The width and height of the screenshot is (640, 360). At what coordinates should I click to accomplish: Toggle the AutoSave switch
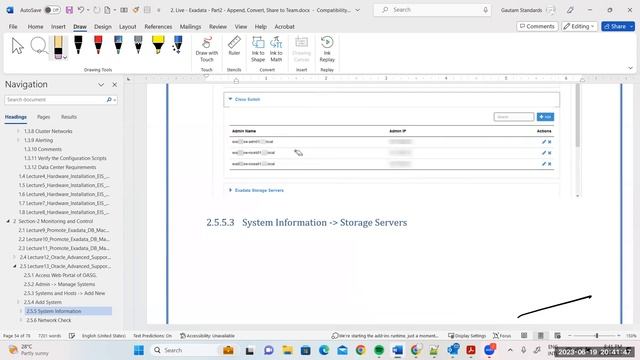(52, 10)
